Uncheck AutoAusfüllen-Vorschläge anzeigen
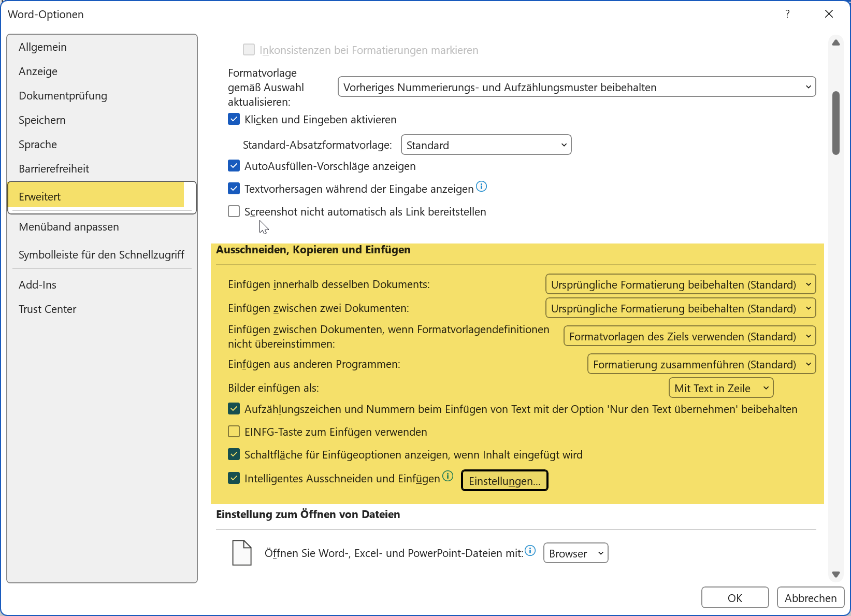The width and height of the screenshot is (851, 616). [234, 166]
